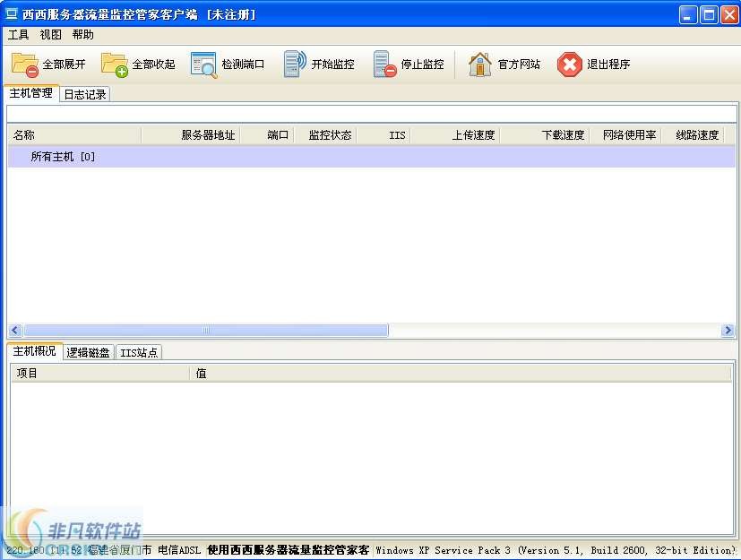Switch to the 日志记录 tab
The image size is (741, 560).
84,92
